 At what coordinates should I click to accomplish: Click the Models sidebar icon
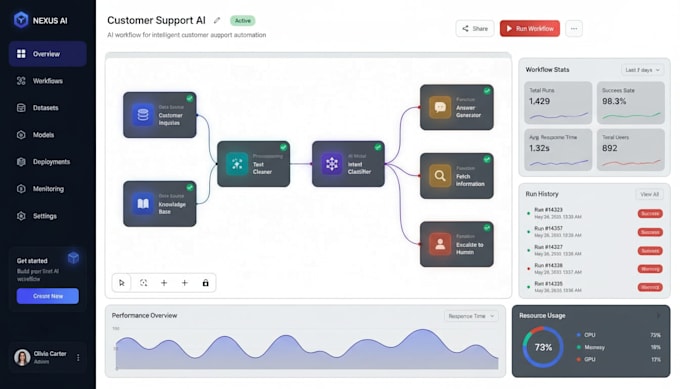(21, 135)
